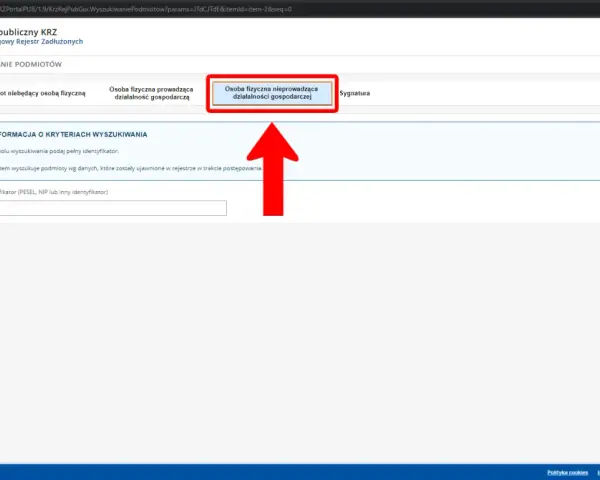The image size is (600, 480).
Task: Click the PESEL, NIP lub inny identyfikator label
Action: tap(54, 192)
